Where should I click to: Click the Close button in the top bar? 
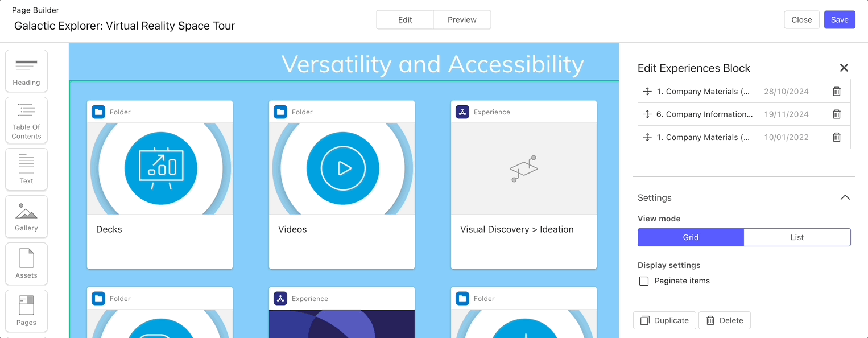(801, 20)
